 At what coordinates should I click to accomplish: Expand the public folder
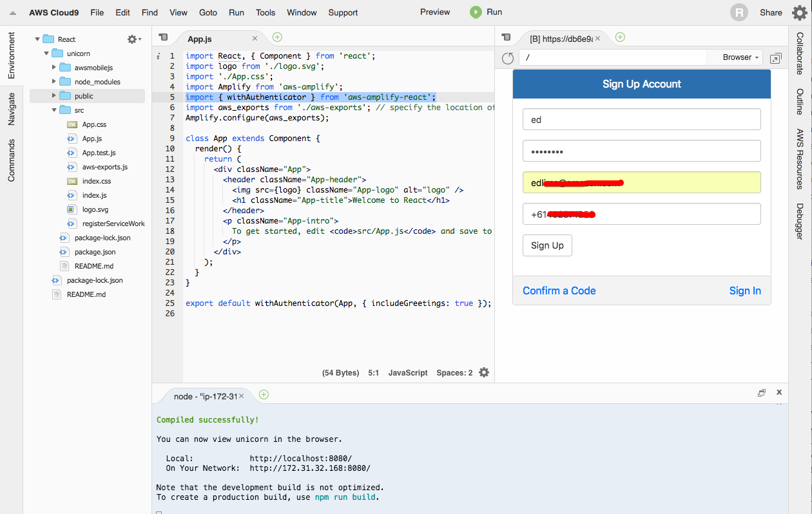(x=54, y=96)
